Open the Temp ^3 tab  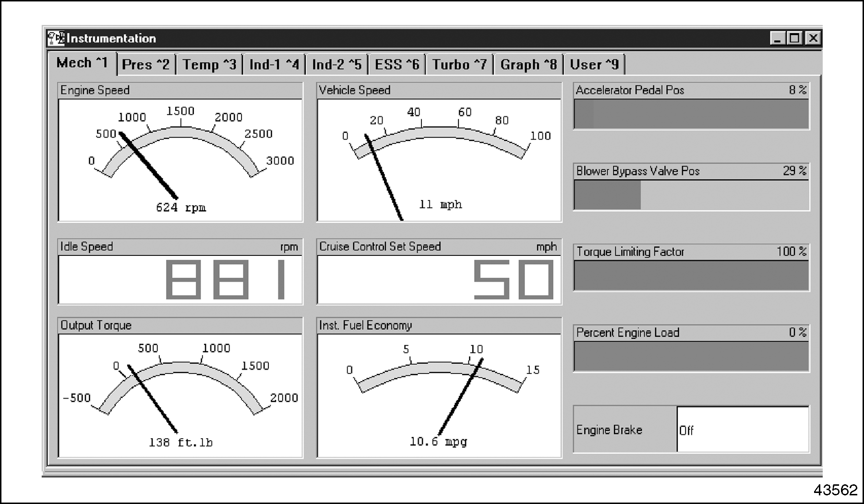(209, 65)
